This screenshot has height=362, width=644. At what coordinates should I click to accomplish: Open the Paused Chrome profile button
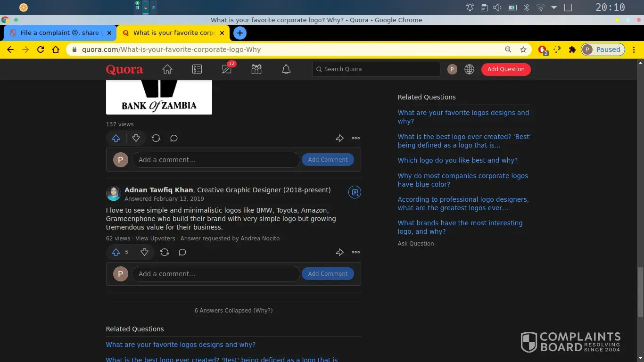(x=603, y=49)
